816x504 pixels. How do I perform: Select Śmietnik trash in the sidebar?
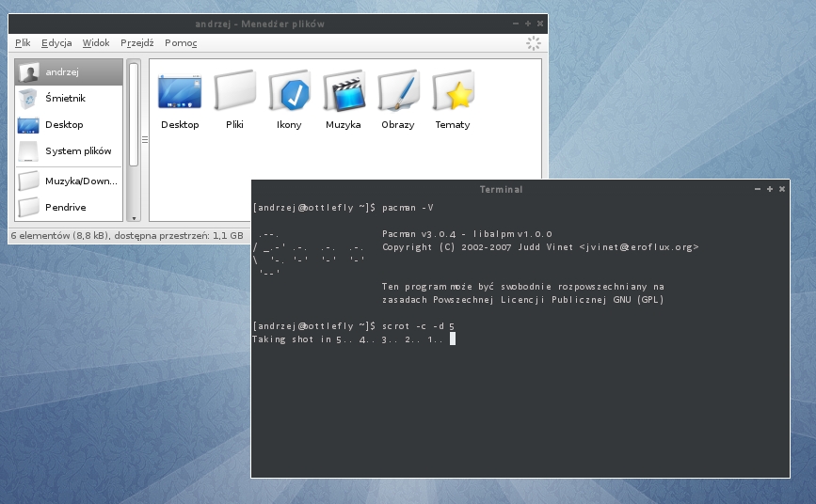pyautogui.click(x=69, y=99)
